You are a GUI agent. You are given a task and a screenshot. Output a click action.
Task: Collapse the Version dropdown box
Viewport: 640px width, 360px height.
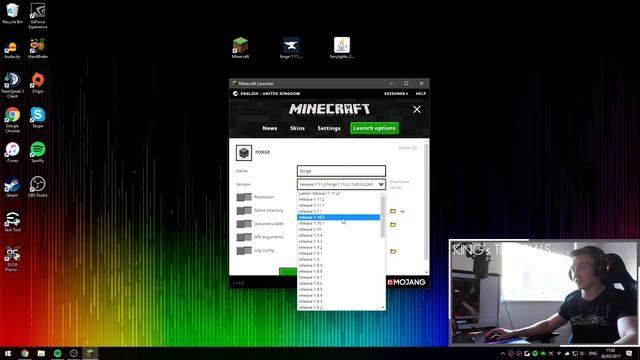pyautogui.click(x=341, y=184)
